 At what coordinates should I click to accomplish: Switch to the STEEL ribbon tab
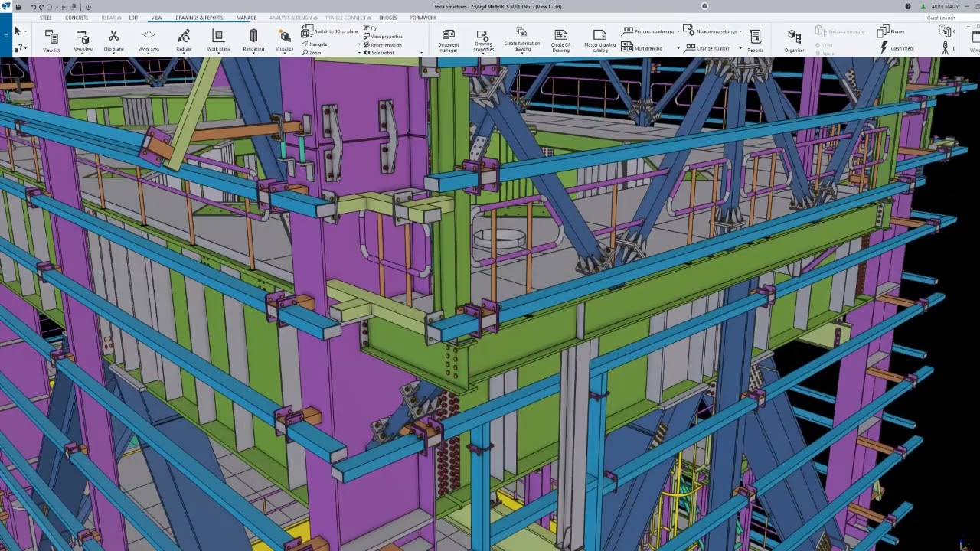[46, 18]
